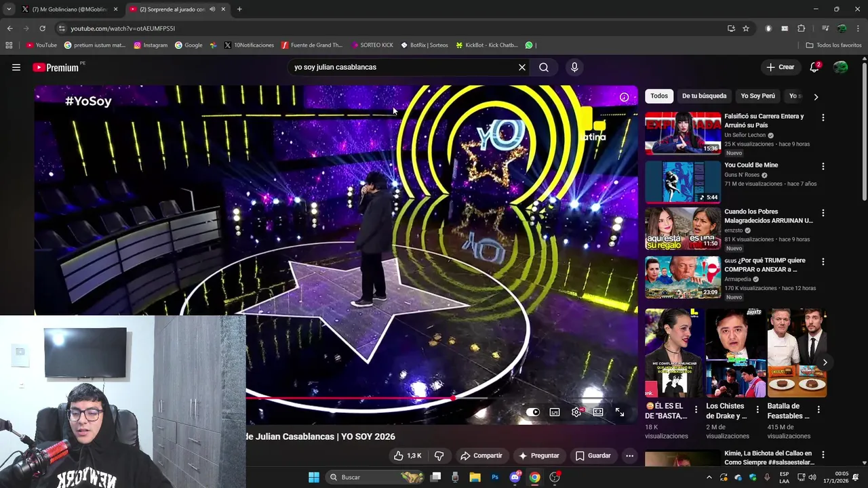This screenshot has width=868, height=488.
Task: Open 'Todos los favoritos' bookmarks folder
Action: [833, 45]
